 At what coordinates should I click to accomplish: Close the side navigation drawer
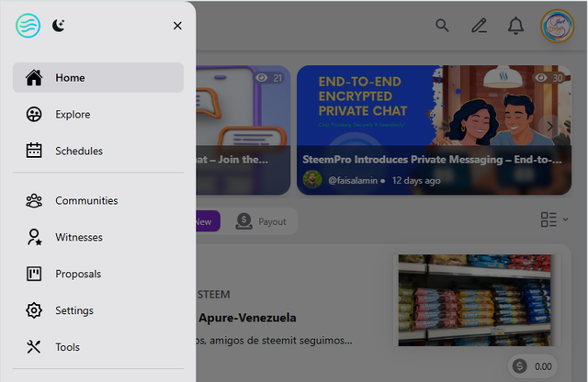click(x=177, y=26)
